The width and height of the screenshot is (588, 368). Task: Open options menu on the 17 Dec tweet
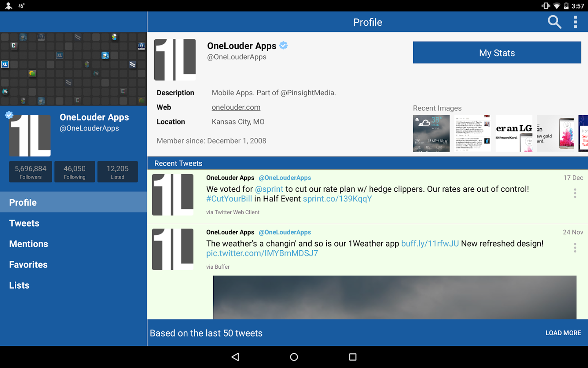click(575, 193)
